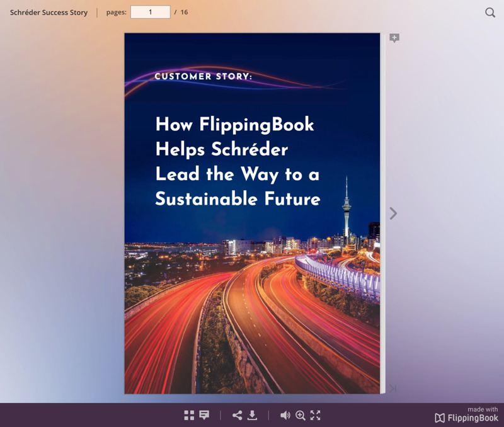
Task: Share the publication
Action: click(x=238, y=415)
